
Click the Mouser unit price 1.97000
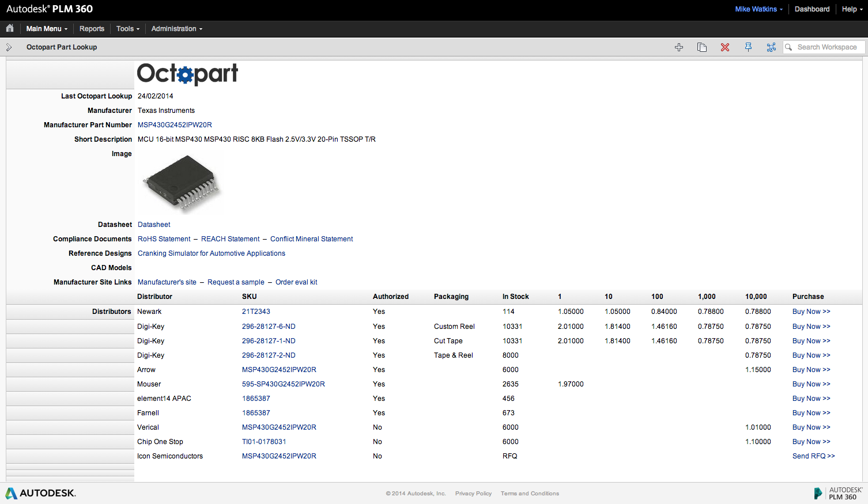571,384
